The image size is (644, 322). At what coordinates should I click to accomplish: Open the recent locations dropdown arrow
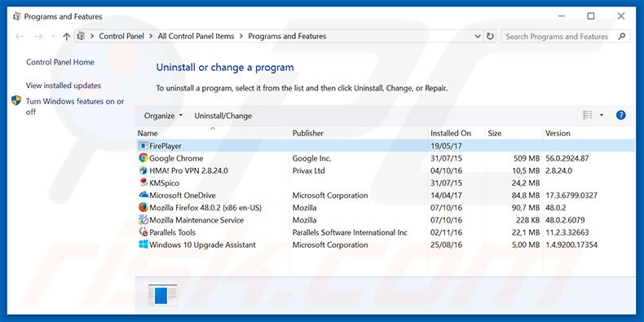tap(53, 37)
